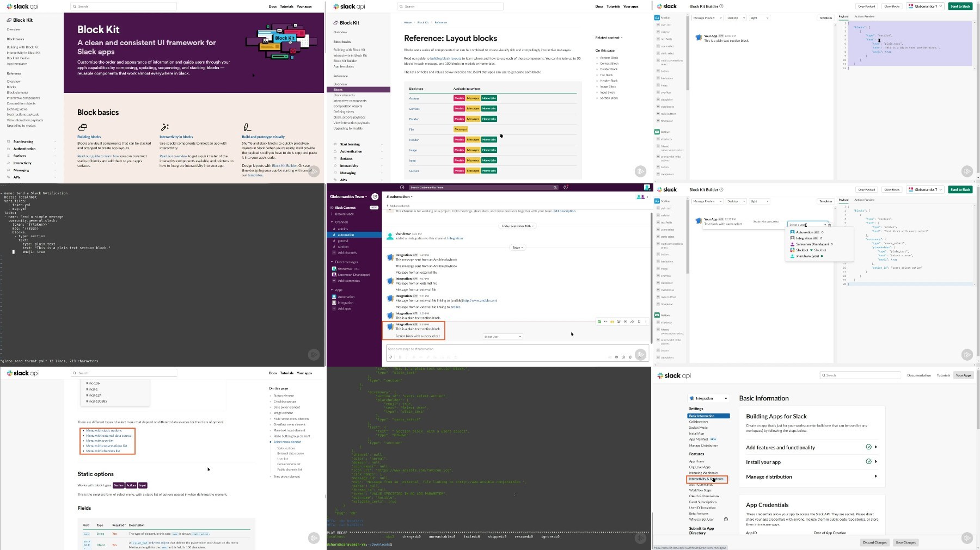Open Interactivity & Shortcuts in Features sidebar
Image resolution: width=980 pixels, height=550 pixels.
coord(706,479)
